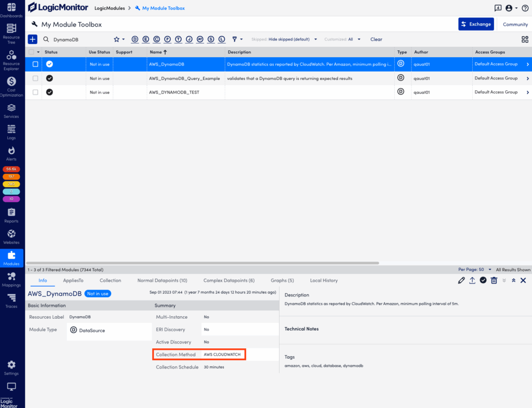The height and width of the screenshot is (408, 532).
Task: Tick checkbox for AWS_DynamoDB_Query_Example row
Action: pos(35,78)
